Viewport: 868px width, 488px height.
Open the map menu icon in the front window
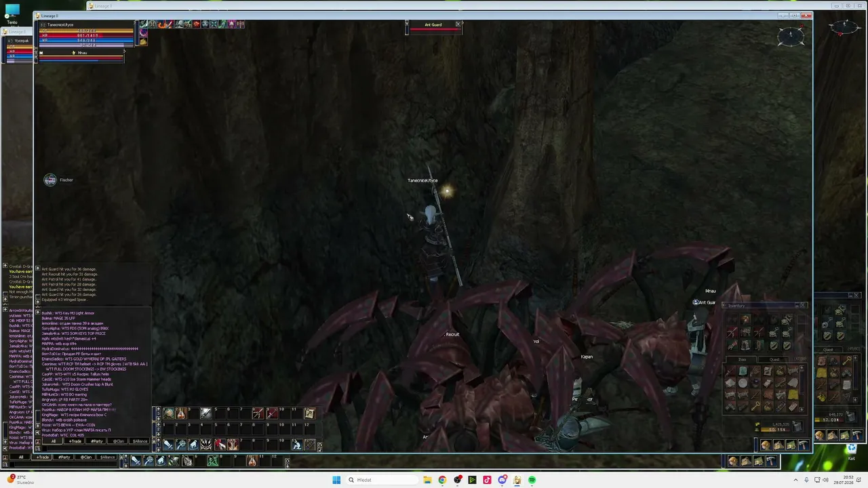click(791, 445)
